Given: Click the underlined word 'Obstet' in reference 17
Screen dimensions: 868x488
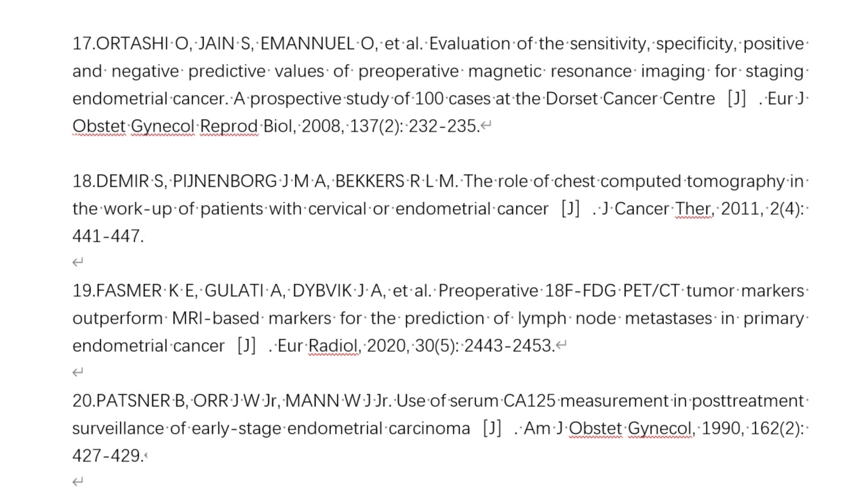Looking at the screenshot, I should pos(99,126).
